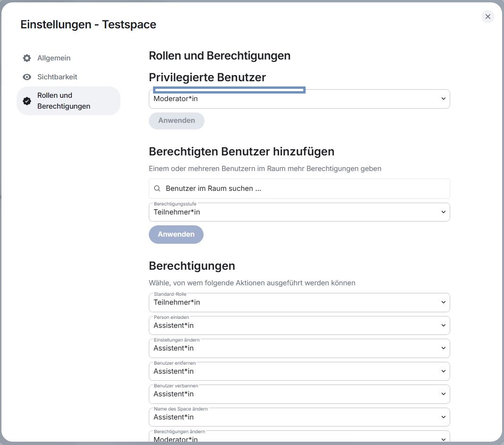This screenshot has width=504, height=445.
Task: Open the Allgemein settings tab
Action: point(68,58)
